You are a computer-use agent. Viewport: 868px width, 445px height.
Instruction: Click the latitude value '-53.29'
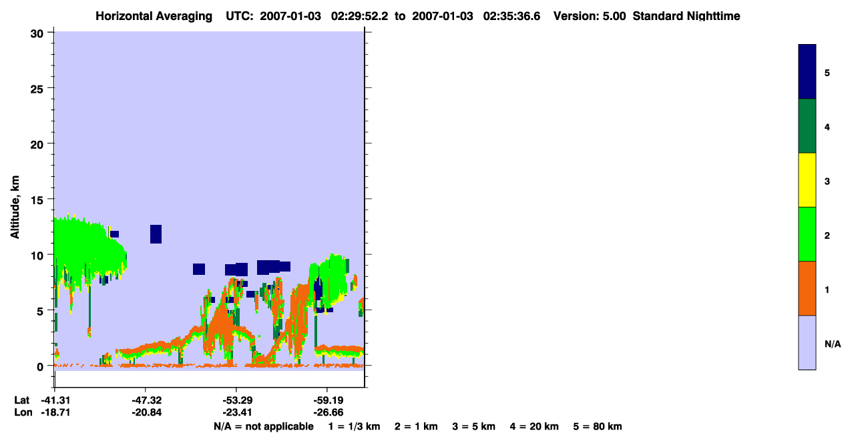pos(236,400)
